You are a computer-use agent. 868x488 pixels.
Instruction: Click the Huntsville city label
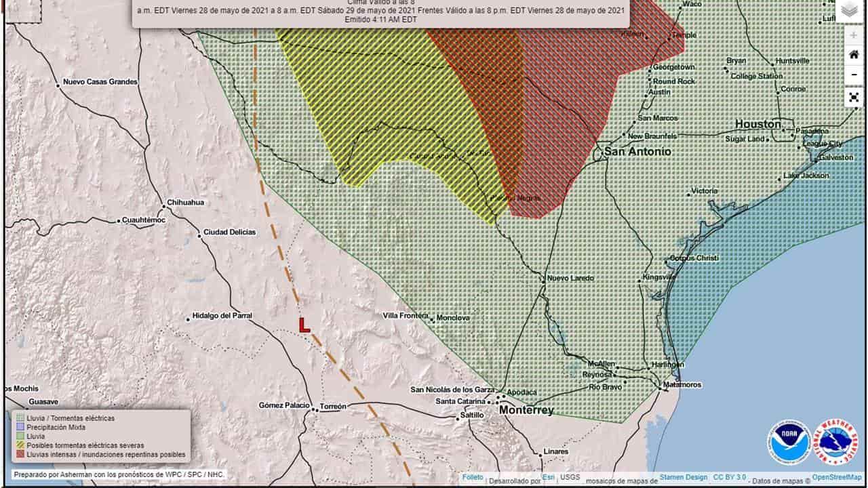793,61
